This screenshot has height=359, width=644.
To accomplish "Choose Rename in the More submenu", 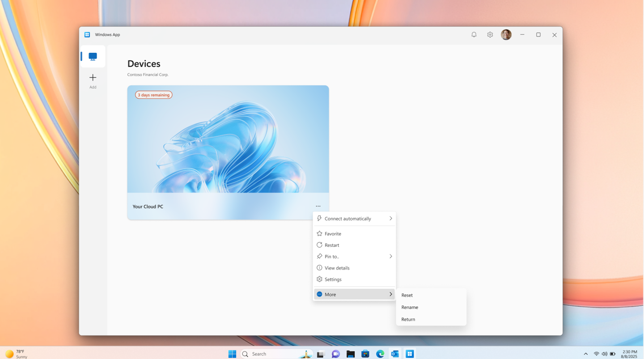I will [x=410, y=307].
